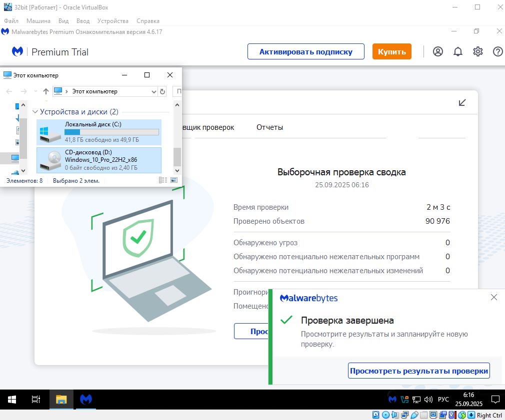Click the back arrow in Explorer
This screenshot has height=420, width=505.
pyautogui.click(x=9, y=91)
